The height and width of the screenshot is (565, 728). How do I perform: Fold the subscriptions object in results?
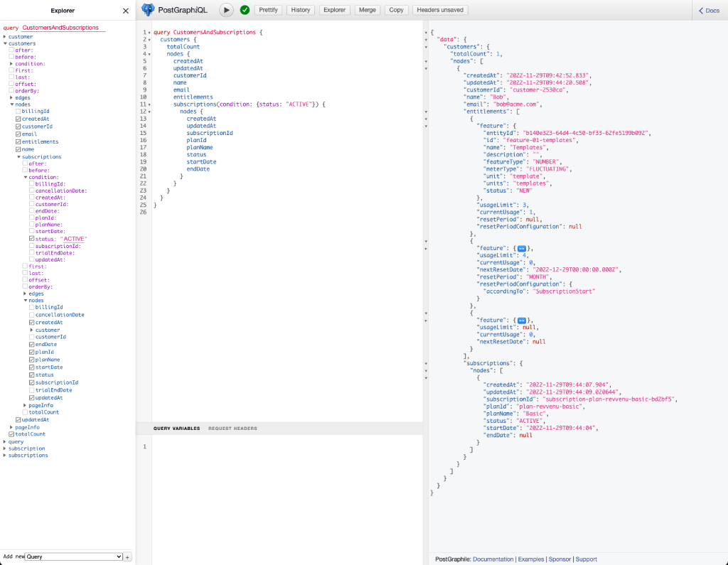pyautogui.click(x=426, y=363)
